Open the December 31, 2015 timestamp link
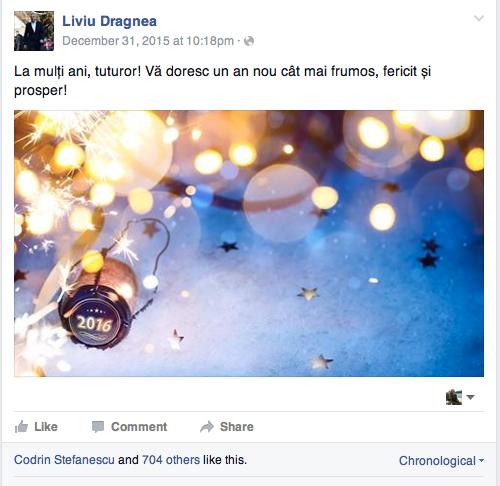Screen dimensions: 500x486 (148, 41)
